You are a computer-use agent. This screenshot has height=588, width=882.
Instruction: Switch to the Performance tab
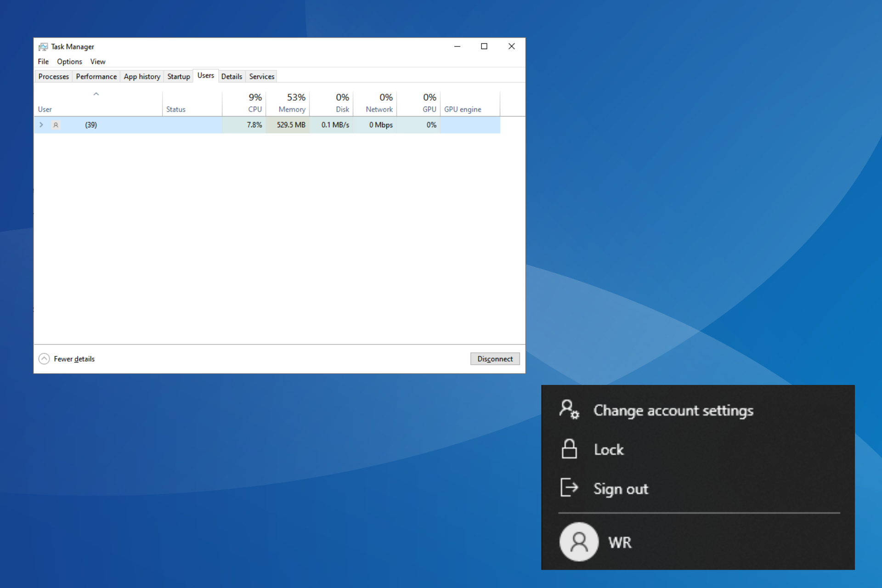click(x=96, y=77)
